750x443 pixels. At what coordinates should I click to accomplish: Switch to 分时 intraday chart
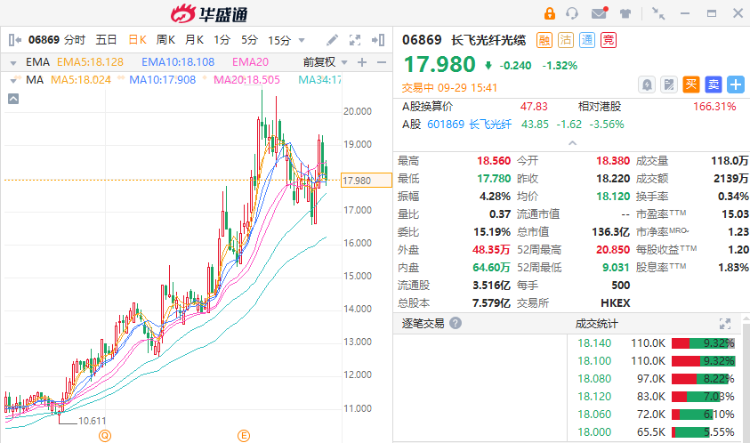click(x=75, y=40)
